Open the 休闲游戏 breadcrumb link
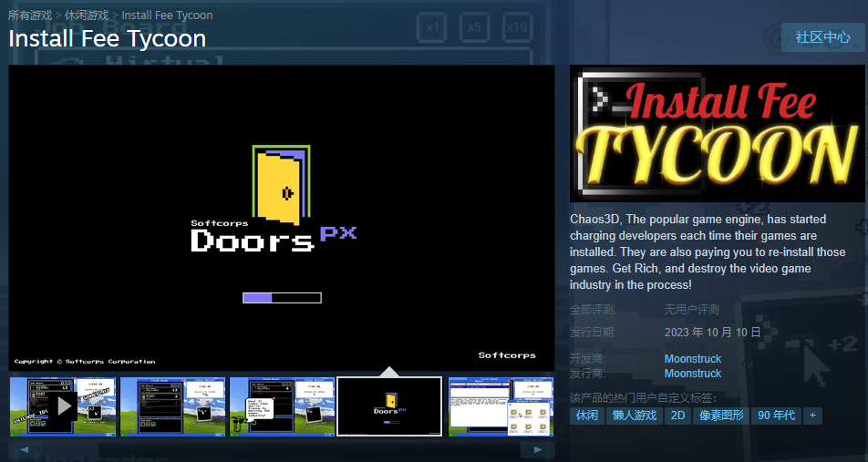Image resolution: width=868 pixels, height=462 pixels. tap(87, 15)
